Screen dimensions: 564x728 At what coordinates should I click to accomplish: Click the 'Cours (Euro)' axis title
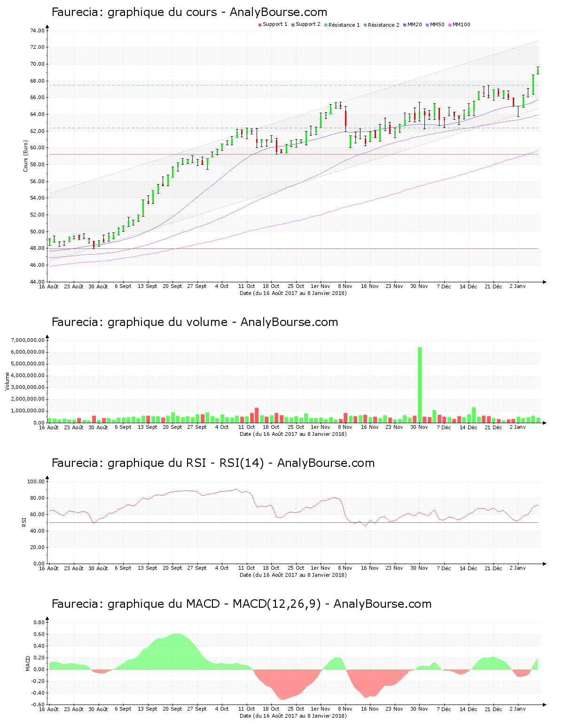click(x=26, y=156)
